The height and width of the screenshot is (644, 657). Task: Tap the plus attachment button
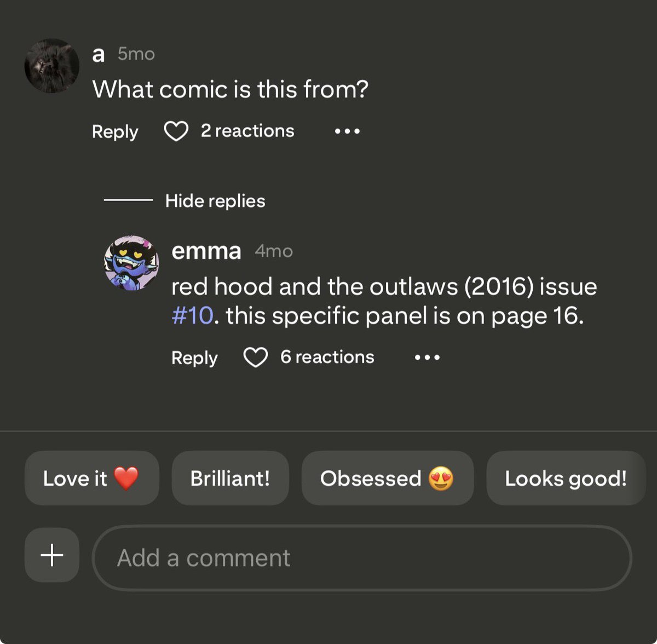(x=52, y=555)
